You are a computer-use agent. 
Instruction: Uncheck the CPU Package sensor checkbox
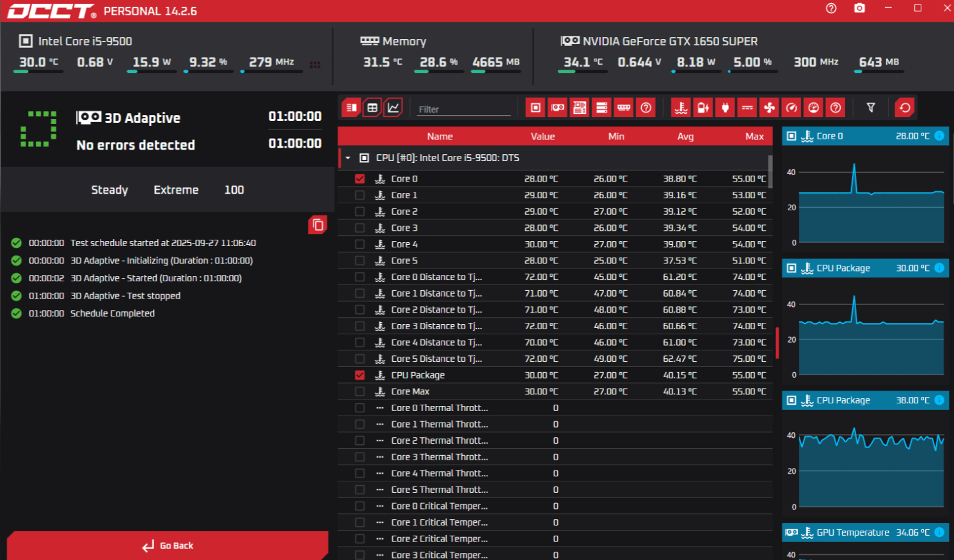pyautogui.click(x=360, y=375)
